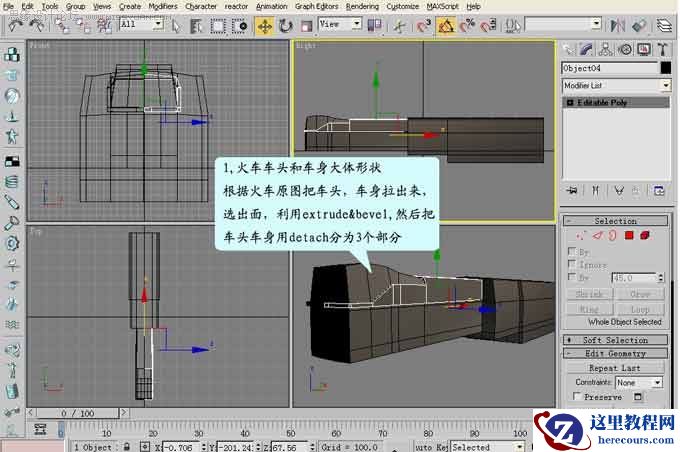The height and width of the screenshot is (452, 680).
Task: Toggle the Angle Snap icon
Action: coord(445,26)
